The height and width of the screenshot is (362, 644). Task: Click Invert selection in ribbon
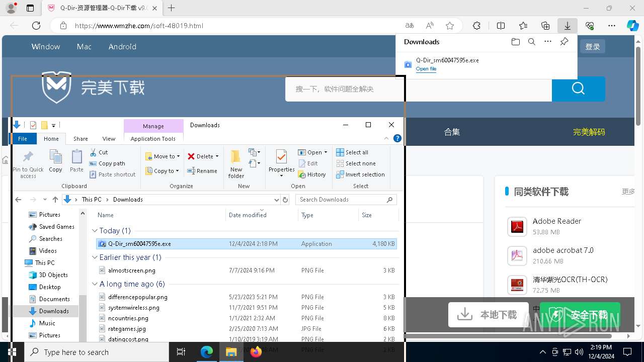point(360,174)
